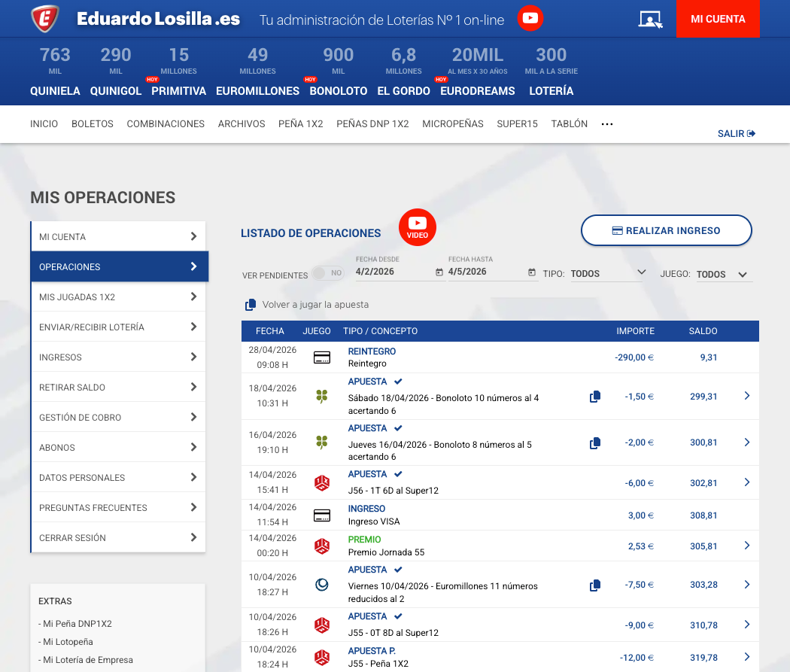The width and height of the screenshot is (790, 672).
Task: Open calendar icon for Fecha Desde
Action: coord(439,272)
